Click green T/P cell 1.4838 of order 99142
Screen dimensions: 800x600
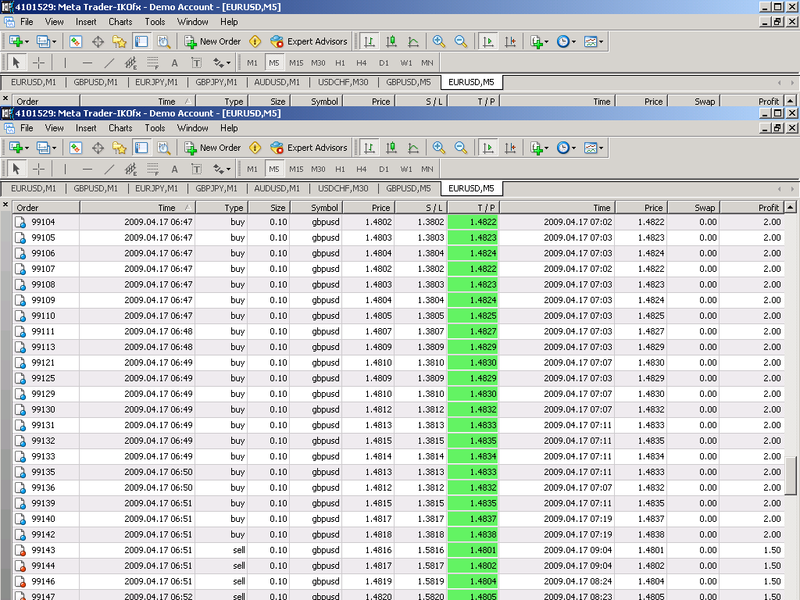pyautogui.click(x=473, y=535)
